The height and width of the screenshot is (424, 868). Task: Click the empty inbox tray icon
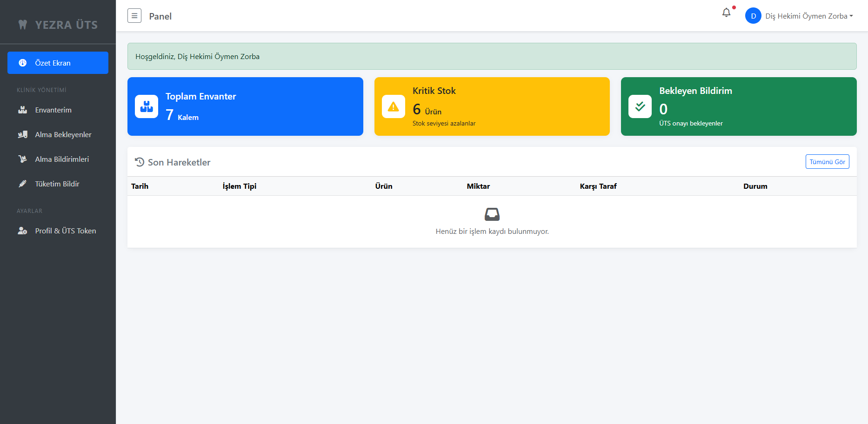point(492,214)
